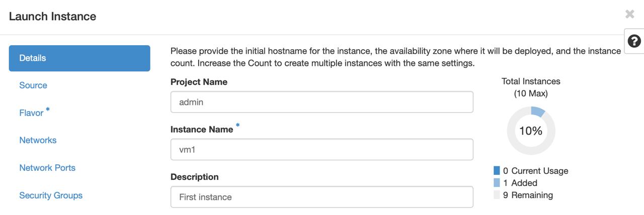Select the Security Groups tab
644x215 pixels.
point(51,195)
